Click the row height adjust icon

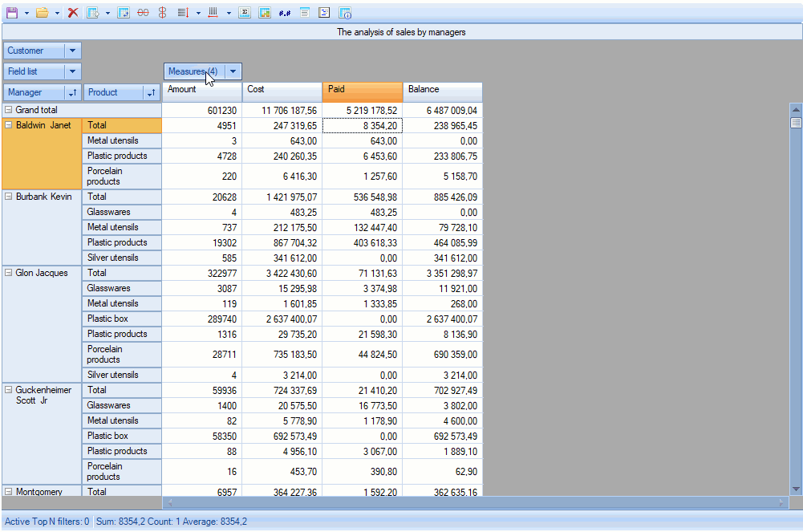tap(182, 13)
